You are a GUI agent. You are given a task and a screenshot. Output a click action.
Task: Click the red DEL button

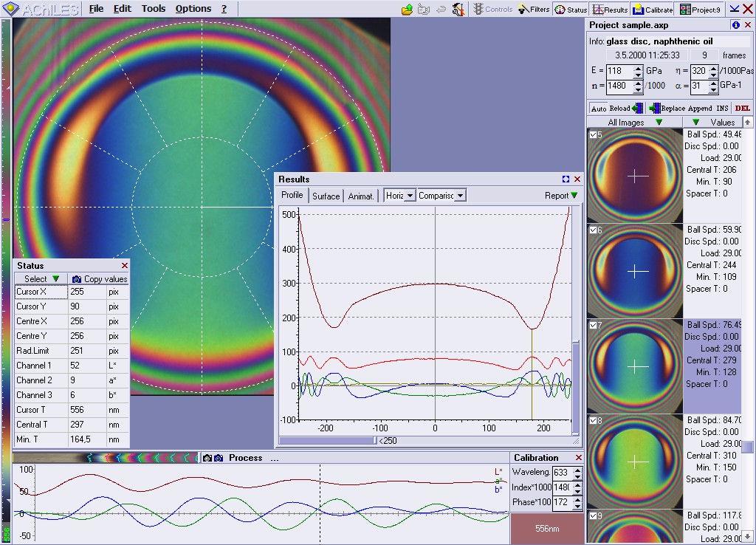point(743,108)
